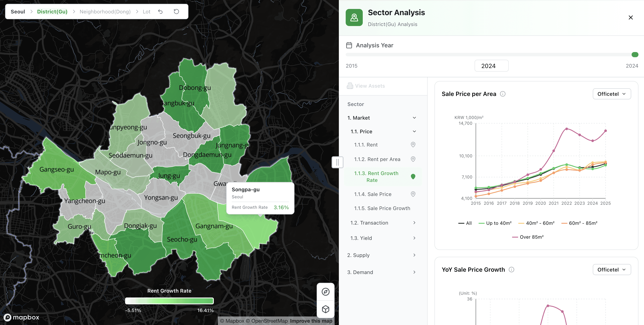
Task: Toggle the 3D cube map view
Action: 325,309
